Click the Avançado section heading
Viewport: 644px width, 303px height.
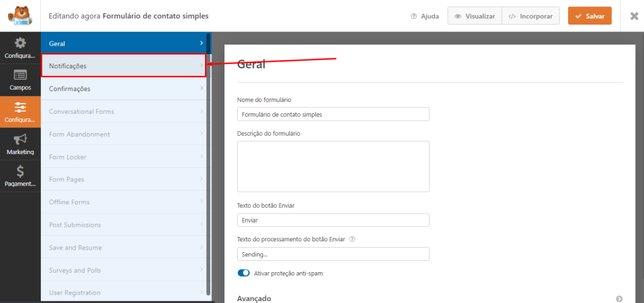point(254,299)
